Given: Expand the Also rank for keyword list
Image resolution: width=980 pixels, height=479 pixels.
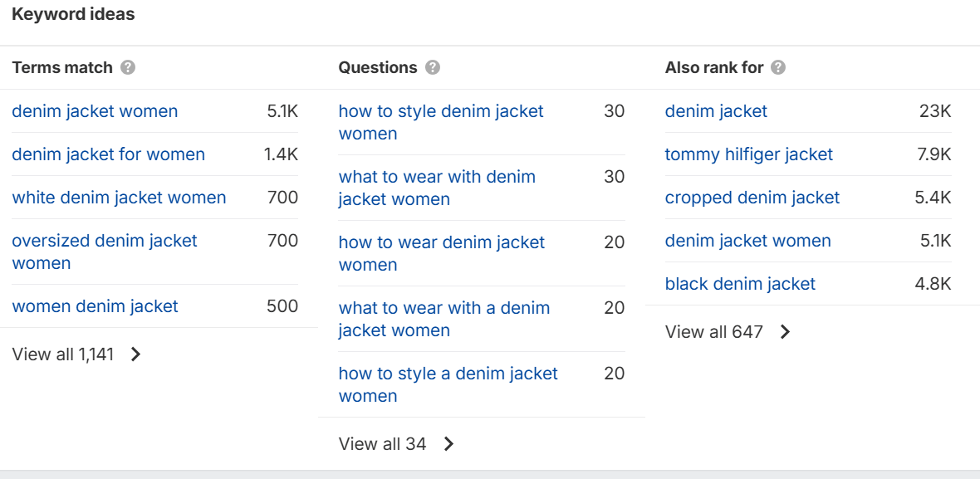Looking at the screenshot, I should click(714, 331).
